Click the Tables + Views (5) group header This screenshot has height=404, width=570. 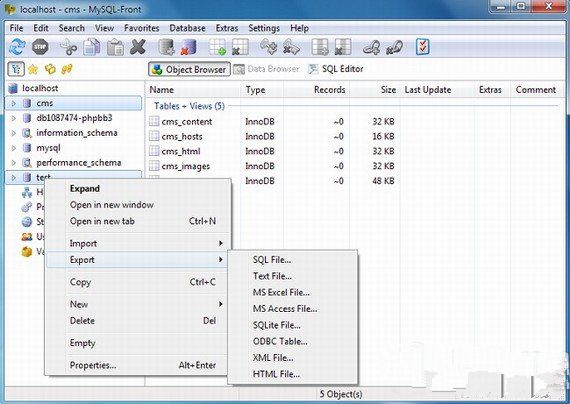click(189, 106)
